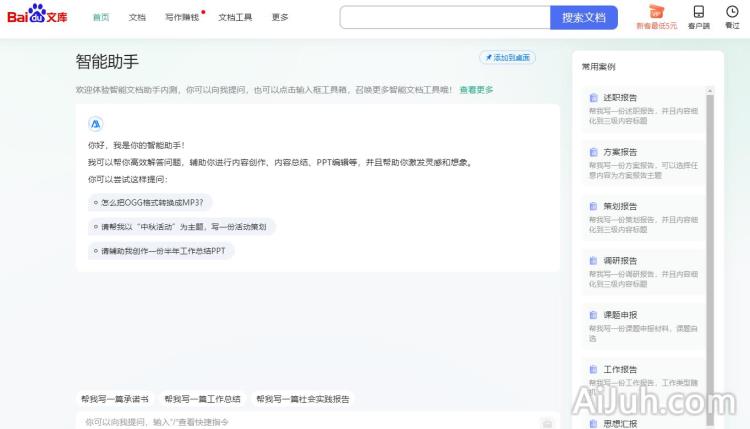Click the 常用案例 list scrollbar track
Screen dimensions: 750x429
point(710,258)
